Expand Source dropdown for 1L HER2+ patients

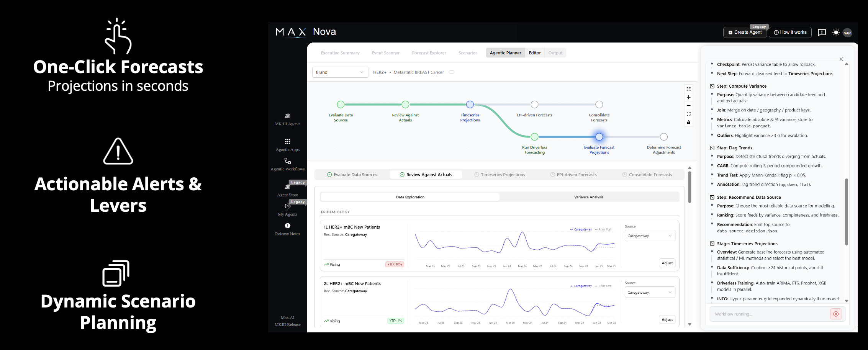point(650,236)
